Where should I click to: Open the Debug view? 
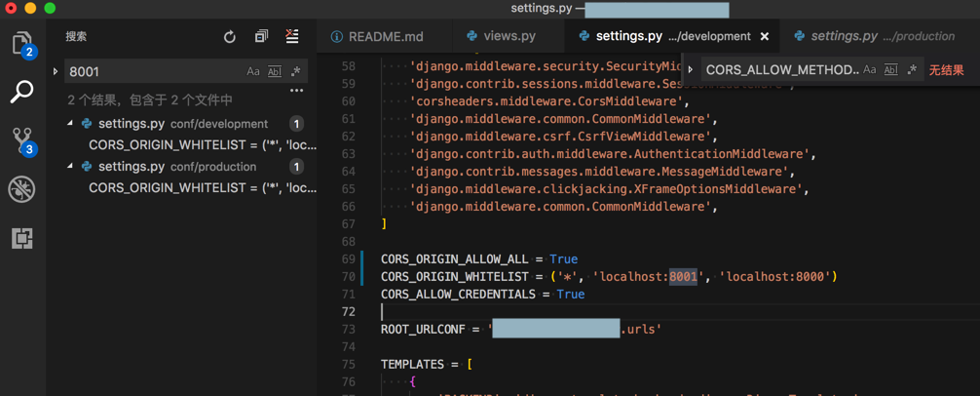(21, 189)
